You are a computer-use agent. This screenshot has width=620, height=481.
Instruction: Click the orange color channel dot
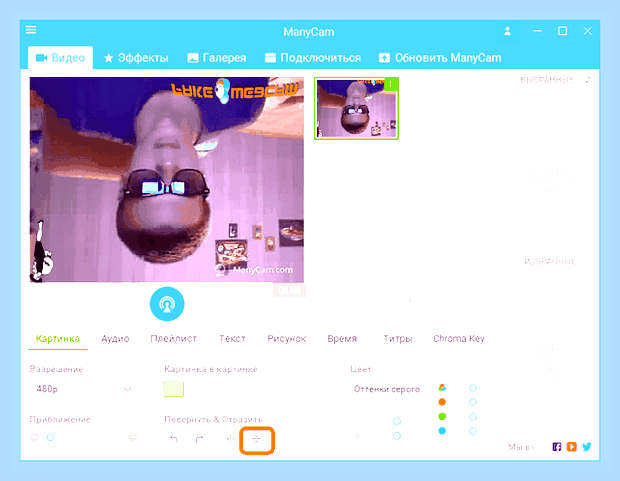(442, 402)
